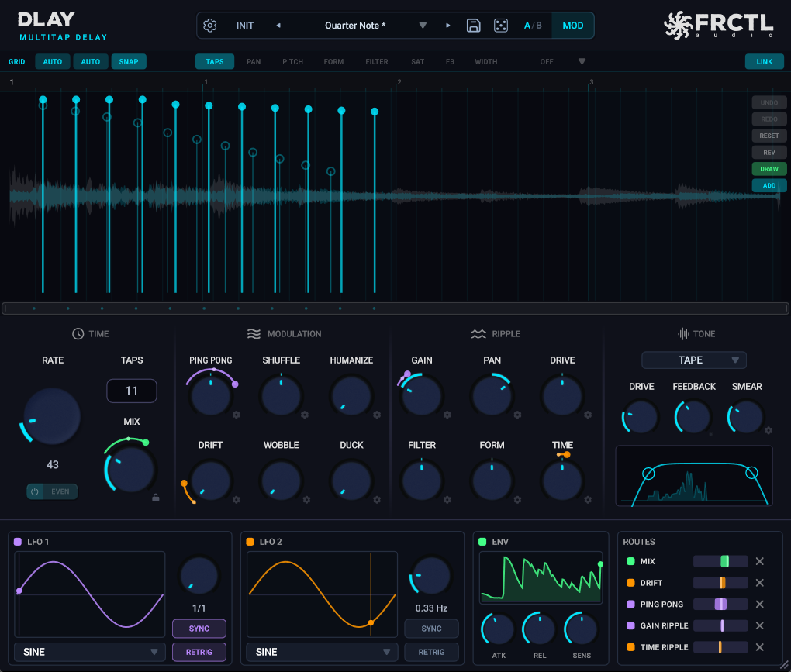Open Ripple Filter gear settings
The width and height of the screenshot is (791, 672).
coord(447,500)
